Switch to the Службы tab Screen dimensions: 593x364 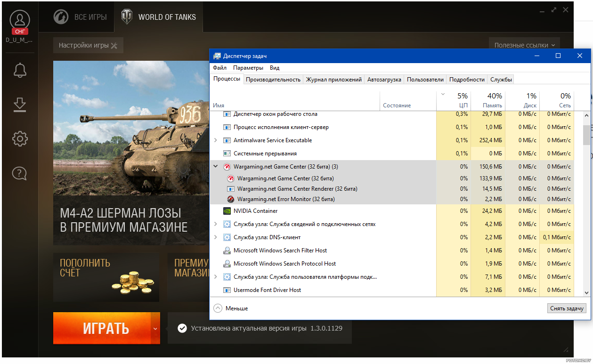tap(501, 80)
